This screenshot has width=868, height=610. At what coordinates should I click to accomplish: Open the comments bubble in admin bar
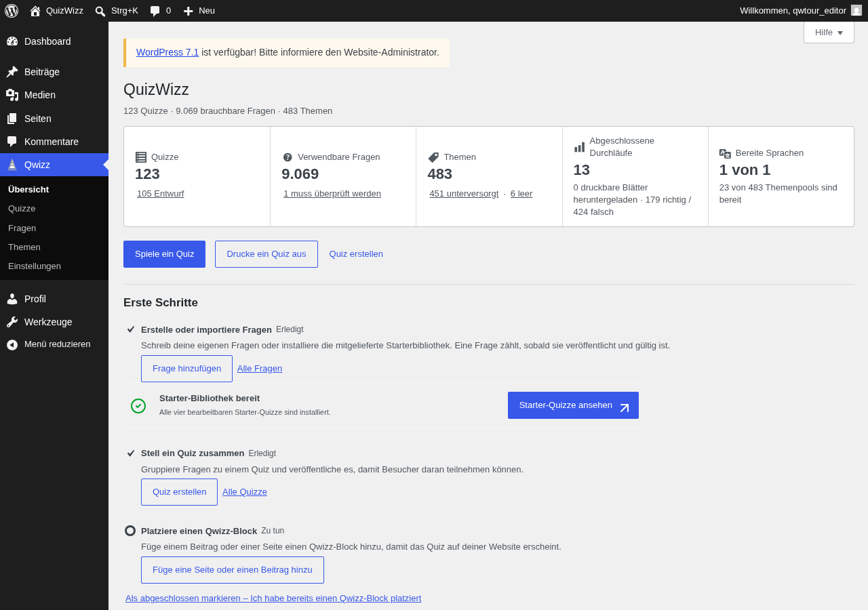click(160, 11)
